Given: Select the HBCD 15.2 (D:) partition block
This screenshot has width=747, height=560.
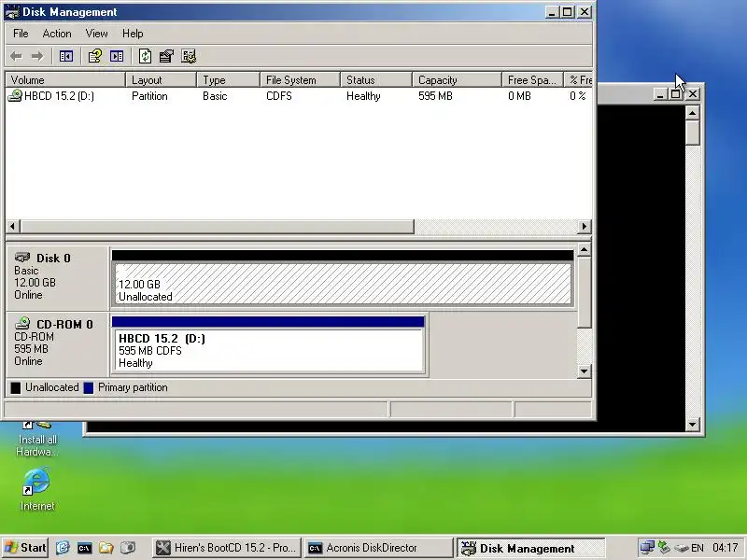Looking at the screenshot, I should tap(268, 351).
